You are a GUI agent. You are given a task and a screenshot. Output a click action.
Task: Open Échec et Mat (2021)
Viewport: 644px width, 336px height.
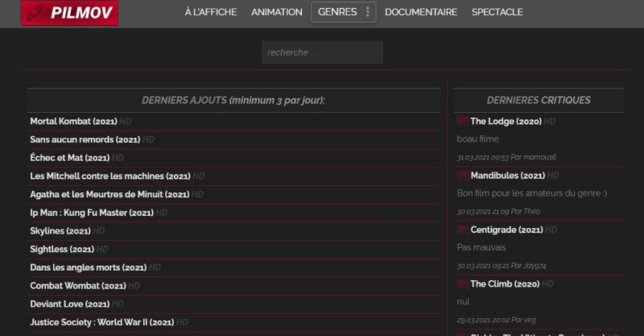69,158
